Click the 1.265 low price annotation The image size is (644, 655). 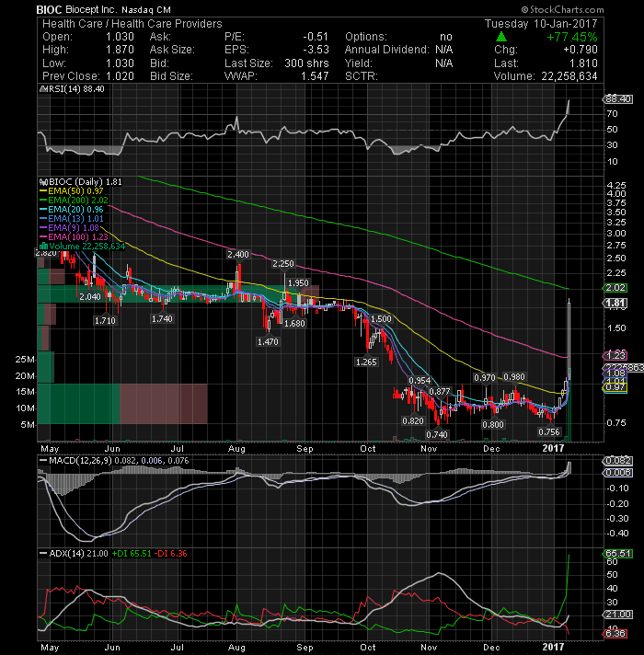(x=366, y=362)
